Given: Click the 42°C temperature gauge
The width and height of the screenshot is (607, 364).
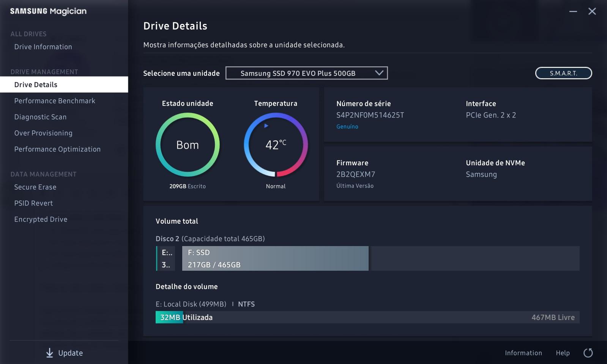Looking at the screenshot, I should 276,145.
